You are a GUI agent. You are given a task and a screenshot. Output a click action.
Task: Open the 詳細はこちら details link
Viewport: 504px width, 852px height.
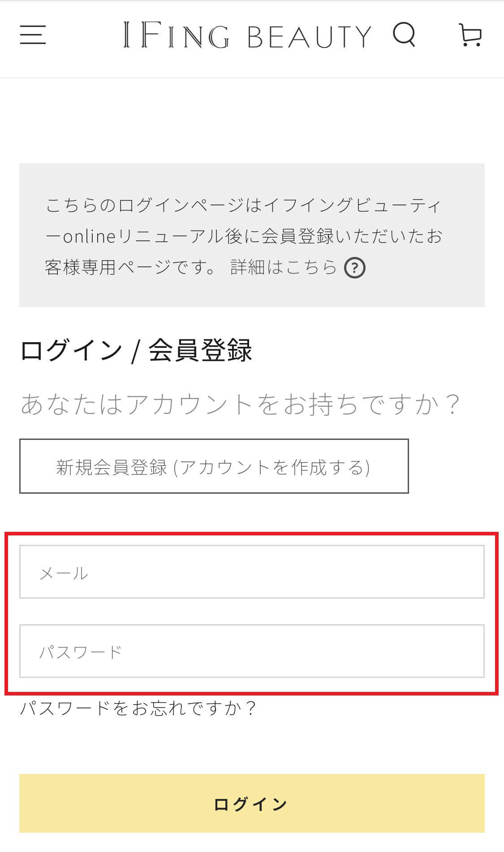tap(283, 268)
